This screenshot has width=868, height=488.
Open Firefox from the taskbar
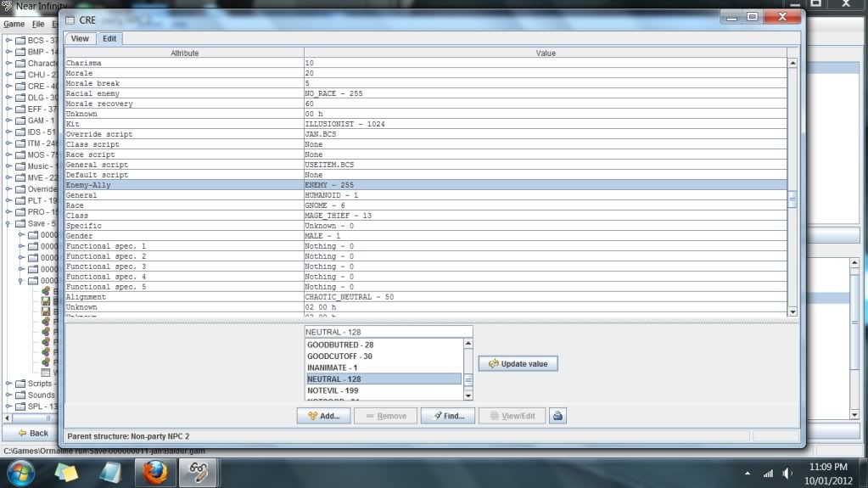(154, 473)
